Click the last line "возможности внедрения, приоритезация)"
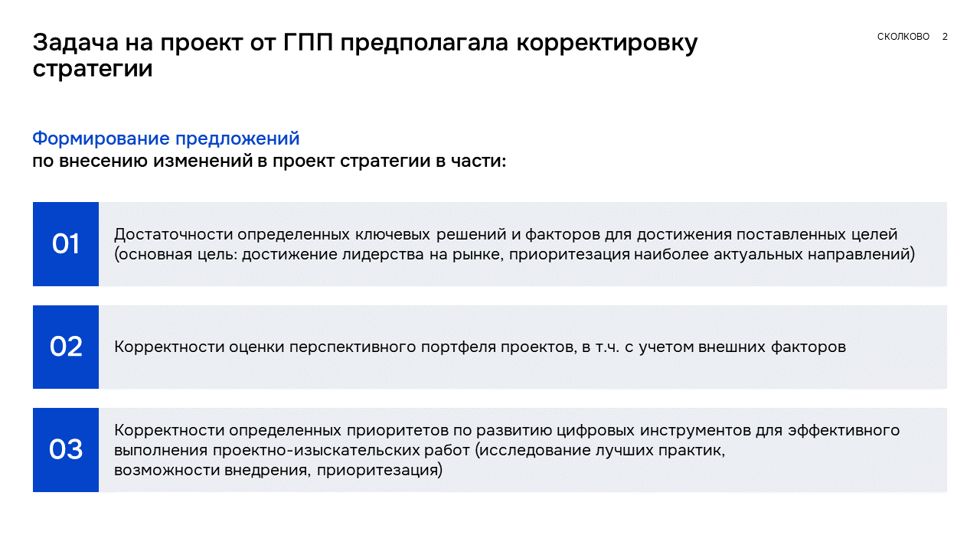 [x=278, y=470]
